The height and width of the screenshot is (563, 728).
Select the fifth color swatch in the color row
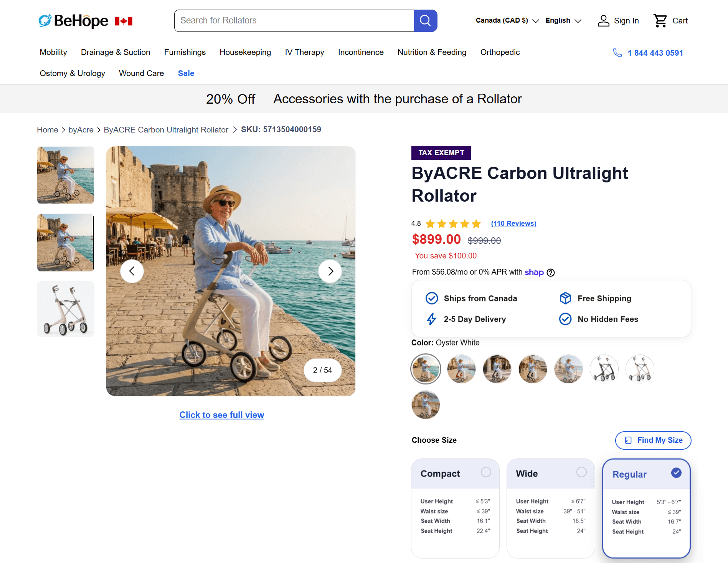click(x=568, y=369)
